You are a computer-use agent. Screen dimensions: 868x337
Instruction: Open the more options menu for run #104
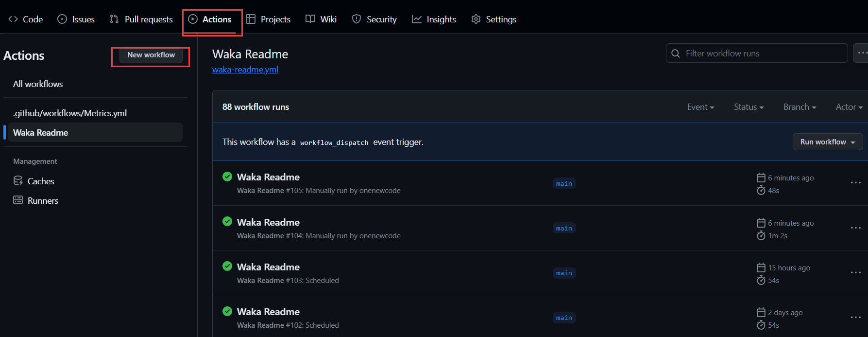[856, 228]
